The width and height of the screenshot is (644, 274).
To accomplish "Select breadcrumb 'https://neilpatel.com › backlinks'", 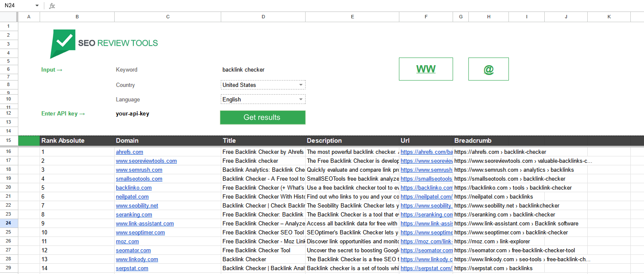I will coord(494,196).
